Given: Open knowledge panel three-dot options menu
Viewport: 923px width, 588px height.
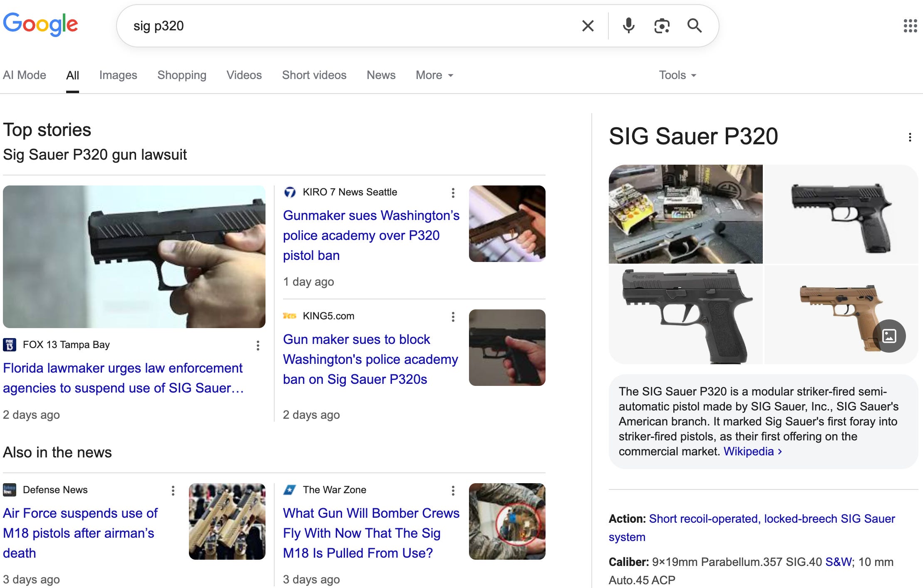Looking at the screenshot, I should [910, 137].
